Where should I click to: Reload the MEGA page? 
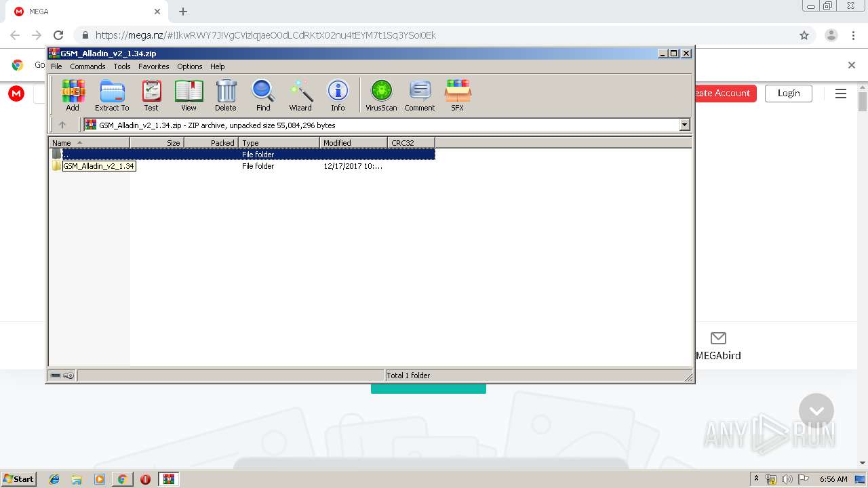tap(58, 35)
